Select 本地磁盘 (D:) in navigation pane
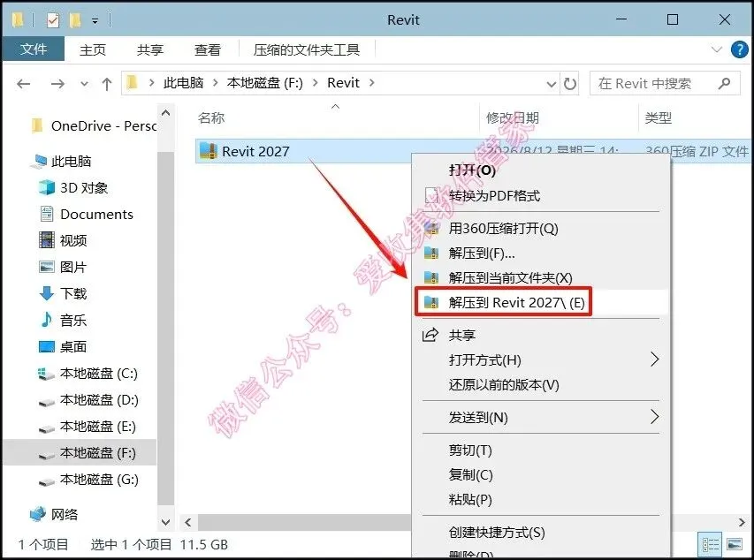Screen dimensions: 754x560 point(88,400)
